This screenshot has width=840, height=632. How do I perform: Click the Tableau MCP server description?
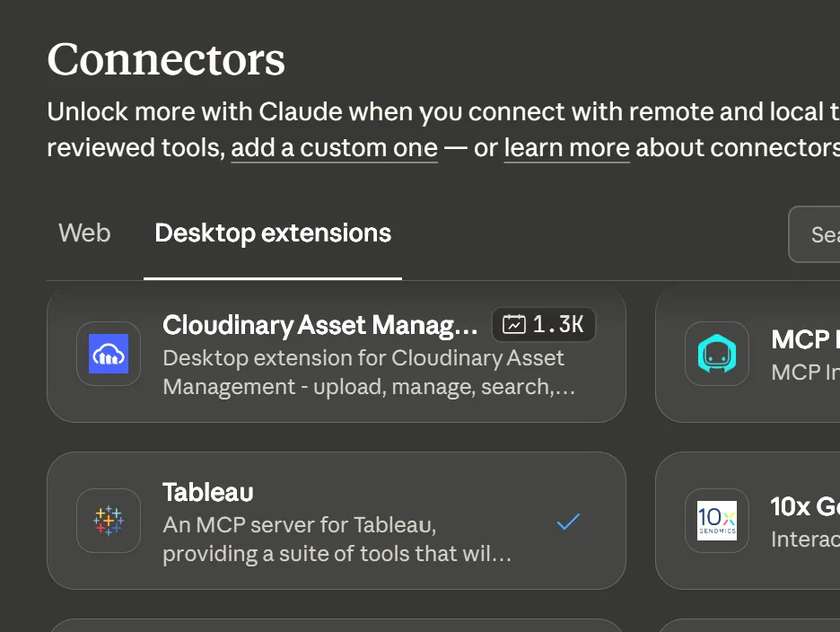pos(337,539)
